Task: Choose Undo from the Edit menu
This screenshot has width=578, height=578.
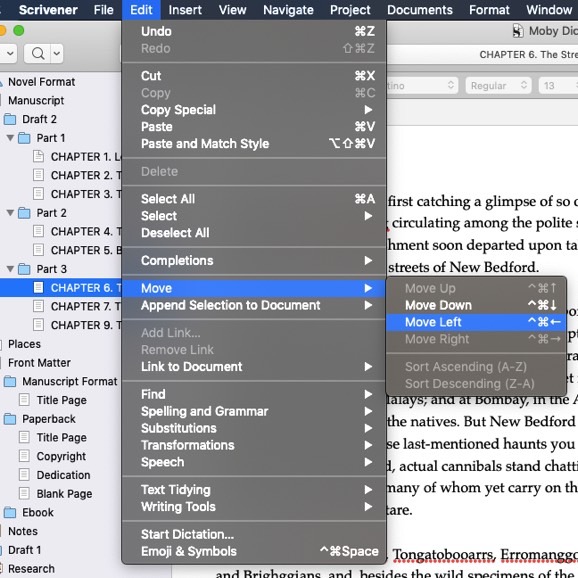Action: (254, 31)
